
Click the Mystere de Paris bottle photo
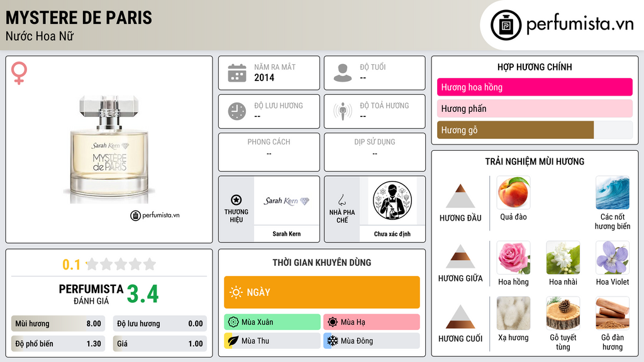(109, 150)
